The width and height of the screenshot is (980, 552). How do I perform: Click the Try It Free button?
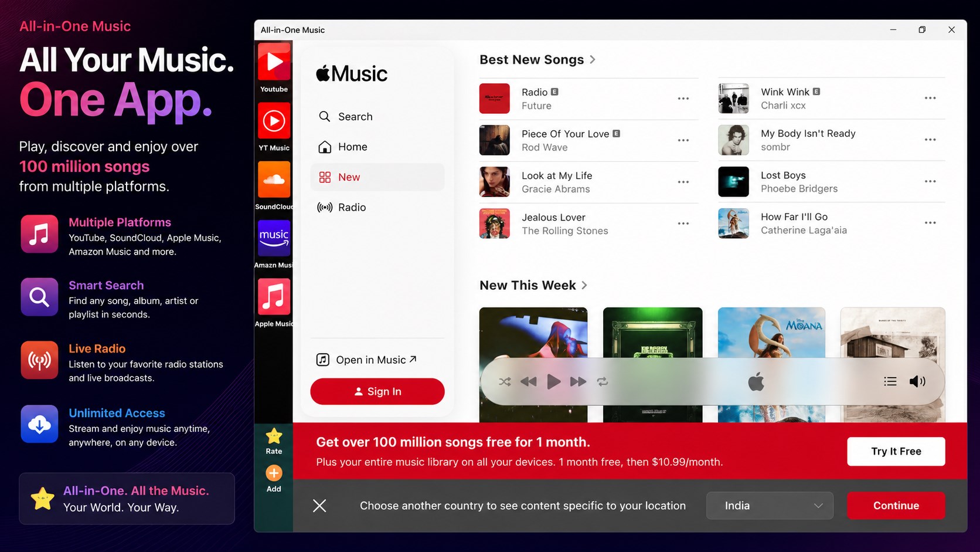tap(896, 452)
